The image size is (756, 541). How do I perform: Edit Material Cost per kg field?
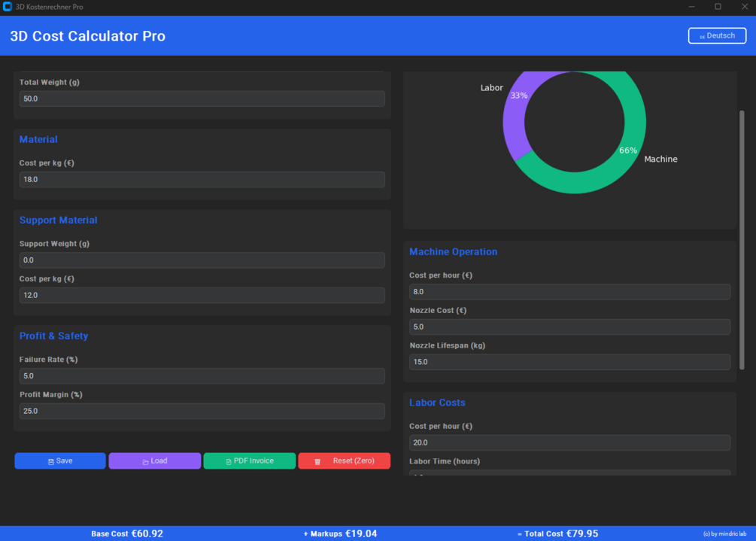click(202, 179)
